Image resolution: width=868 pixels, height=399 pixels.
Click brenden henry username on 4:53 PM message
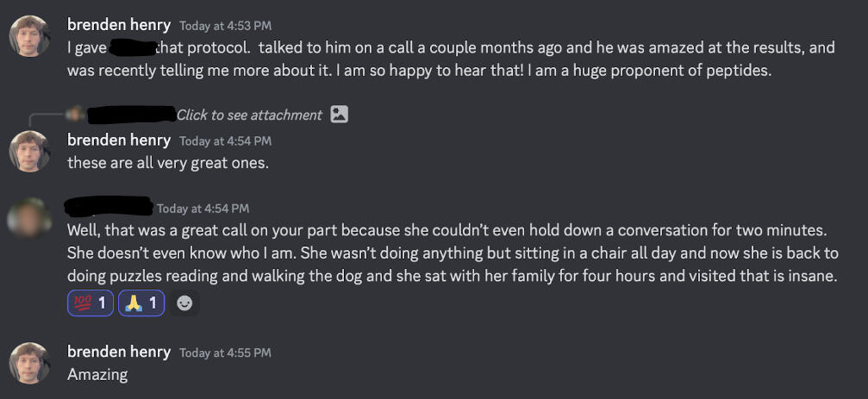(119, 25)
